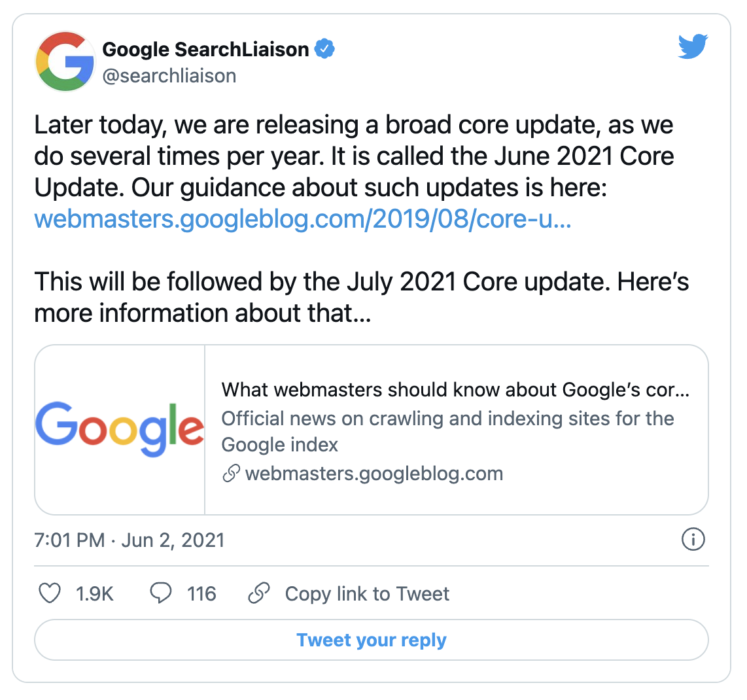Click the reply speech bubble icon

point(161,593)
